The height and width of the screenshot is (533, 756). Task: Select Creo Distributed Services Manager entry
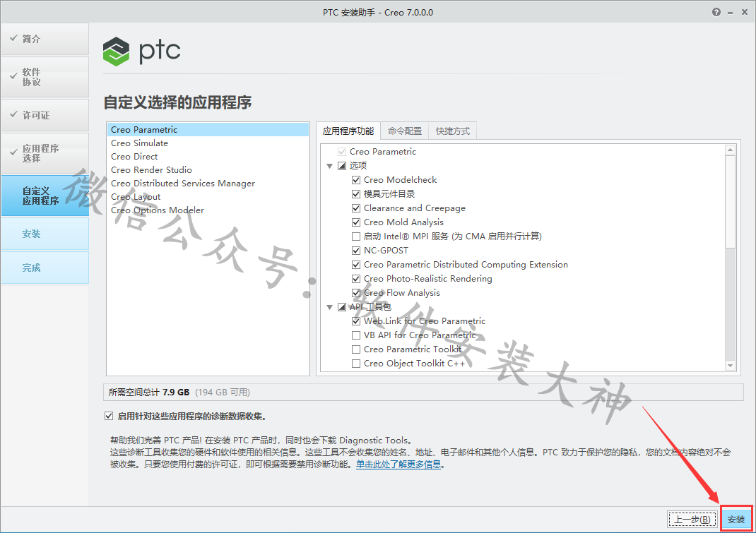pyautogui.click(x=208, y=184)
